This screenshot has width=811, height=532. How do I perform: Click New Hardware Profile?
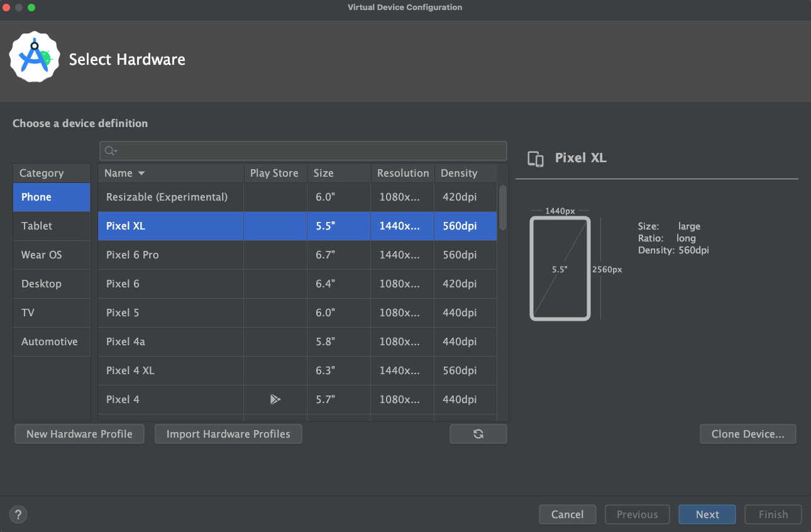(x=79, y=434)
